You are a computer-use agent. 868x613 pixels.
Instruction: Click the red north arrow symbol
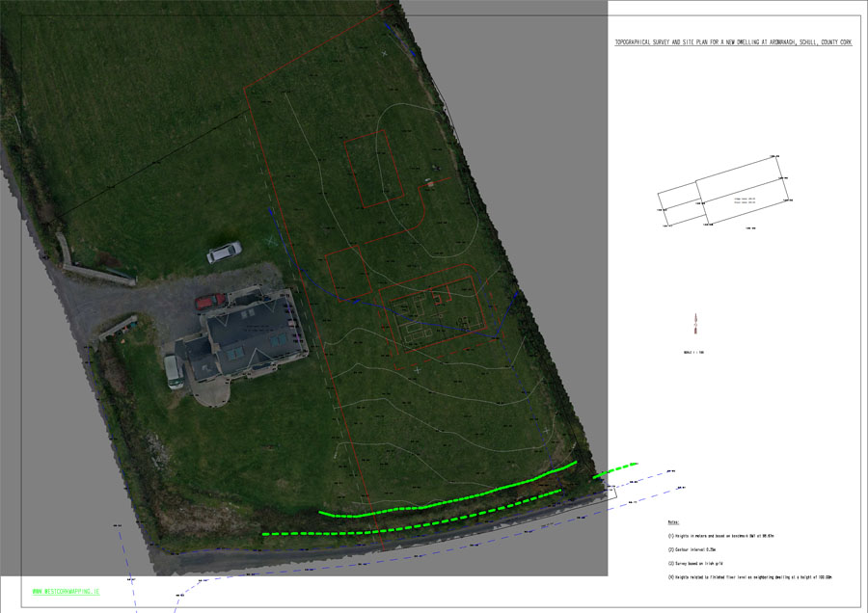click(695, 324)
